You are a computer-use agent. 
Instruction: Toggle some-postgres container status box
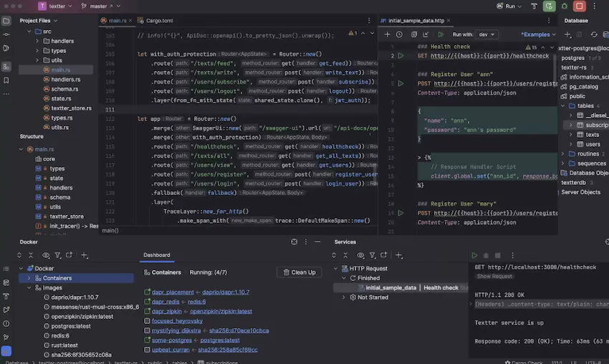pyautogui.click(x=147, y=340)
